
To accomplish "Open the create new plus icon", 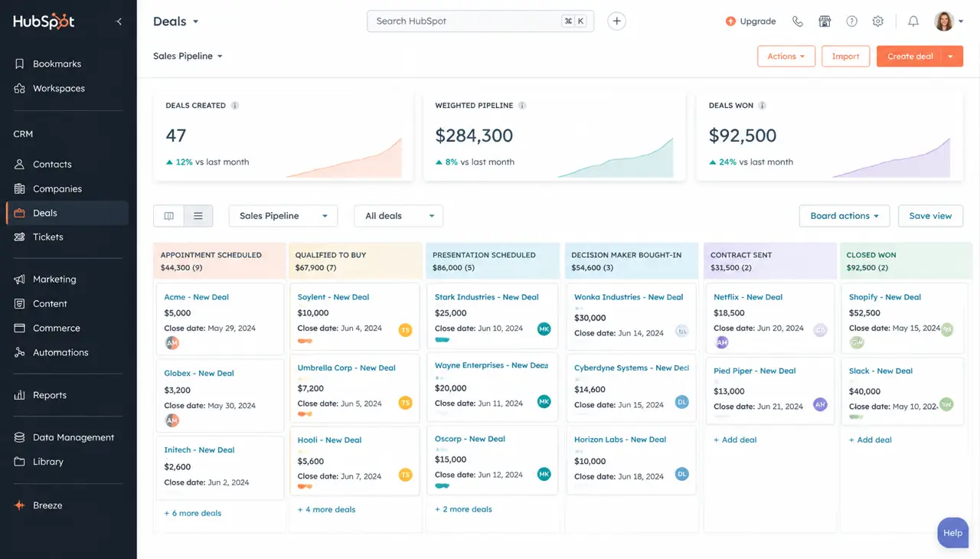I will click(x=616, y=21).
